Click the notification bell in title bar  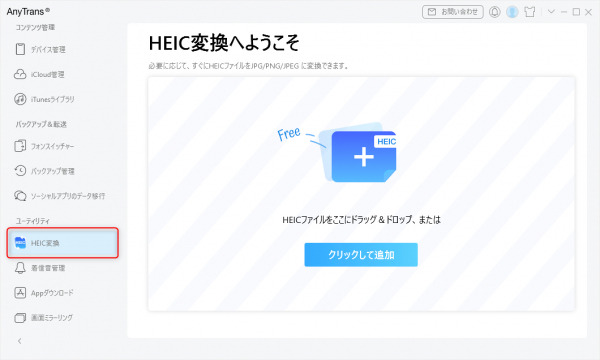pos(494,12)
